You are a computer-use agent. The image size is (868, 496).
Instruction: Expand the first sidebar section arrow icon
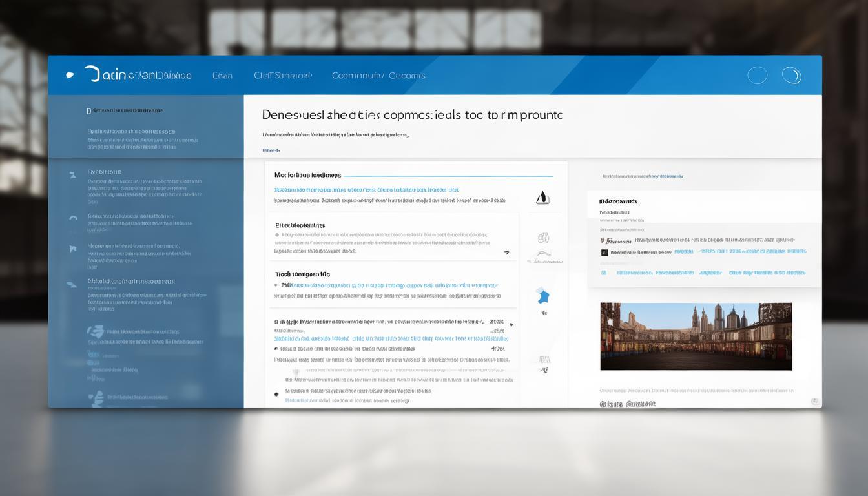pyautogui.click(x=72, y=173)
